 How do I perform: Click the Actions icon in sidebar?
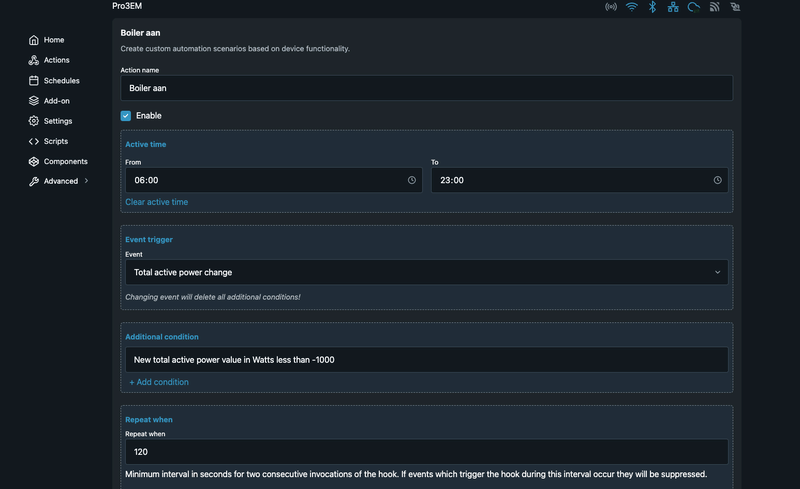click(34, 60)
